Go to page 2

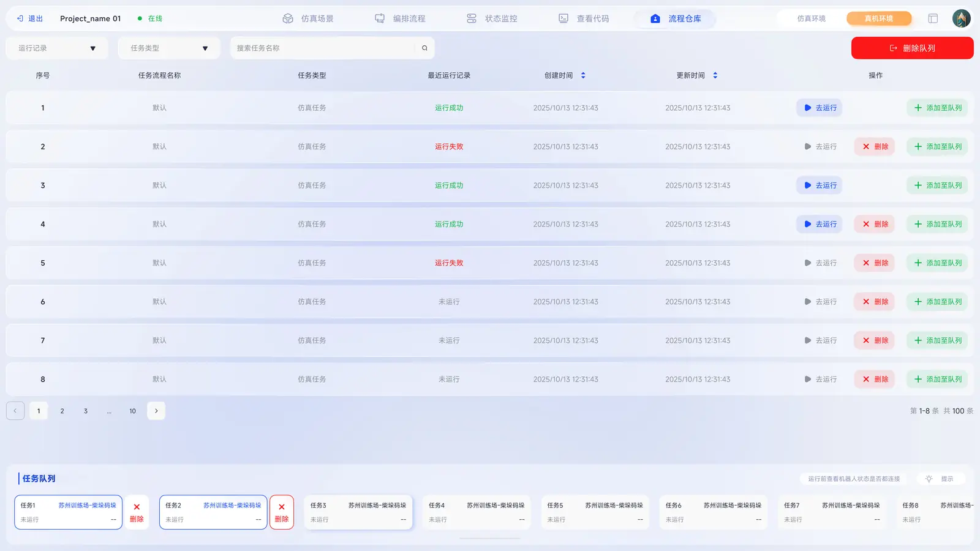(62, 411)
